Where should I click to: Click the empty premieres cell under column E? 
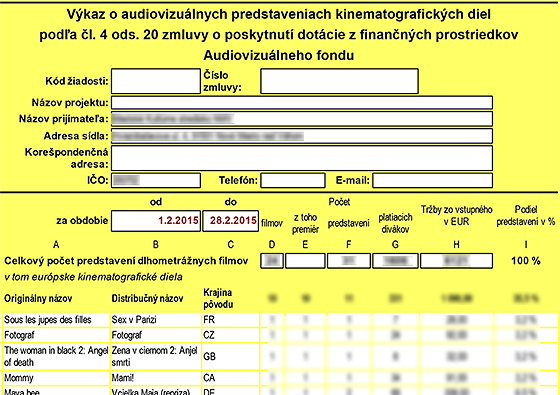pos(305,261)
